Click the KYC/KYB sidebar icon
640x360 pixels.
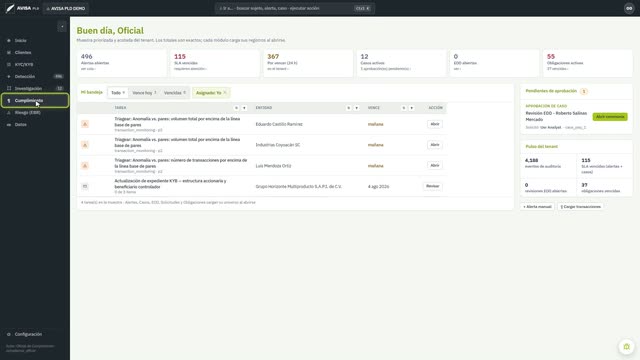click(x=9, y=64)
